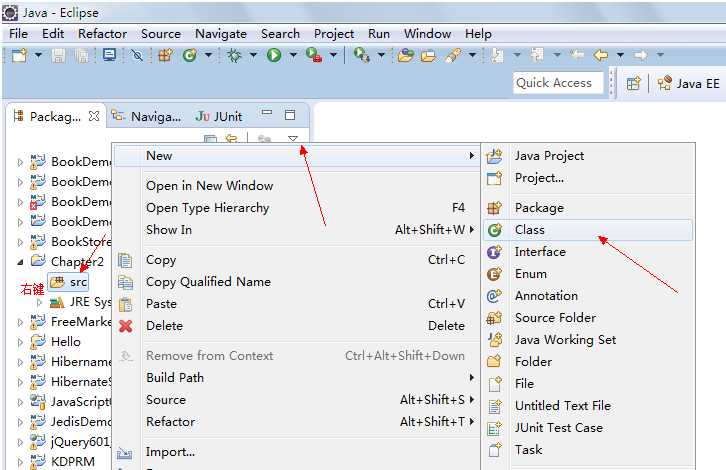Choose Delete in the context menu
The width and height of the screenshot is (726, 470).
[296, 326]
